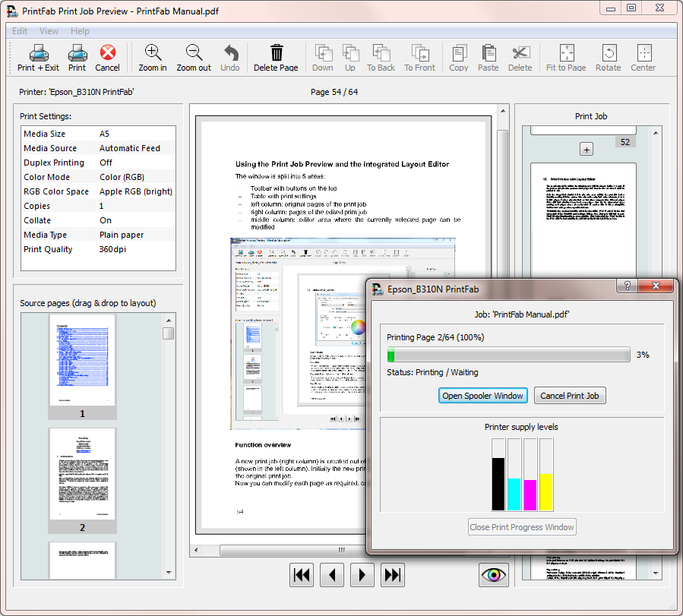Open Spooler Window from the progress dialog
This screenshot has width=683, height=616.
[482, 395]
